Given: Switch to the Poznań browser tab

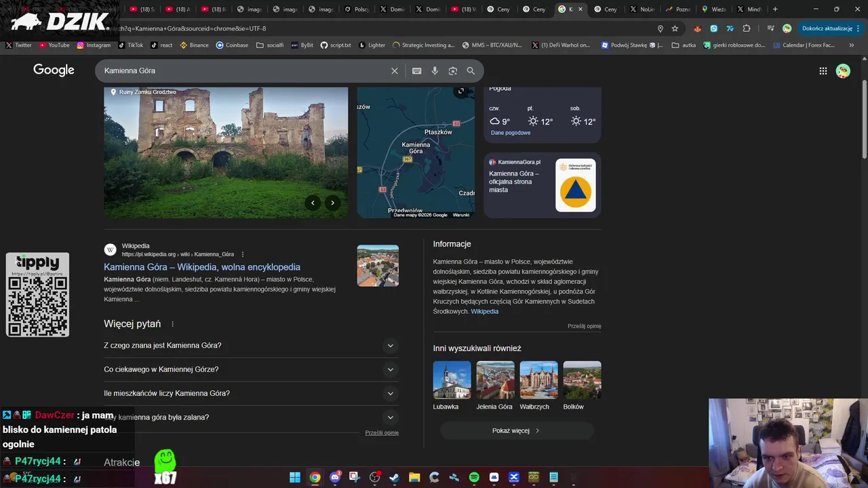Looking at the screenshot, I should click(x=678, y=9).
